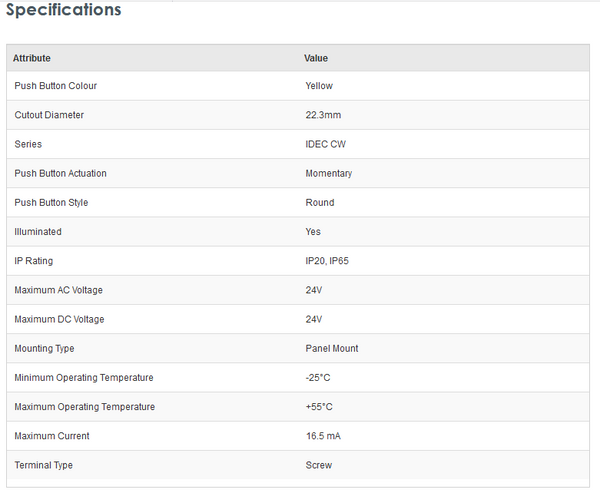Click the IDEC CW series value
The width and height of the screenshot is (600, 493).
[325, 144]
